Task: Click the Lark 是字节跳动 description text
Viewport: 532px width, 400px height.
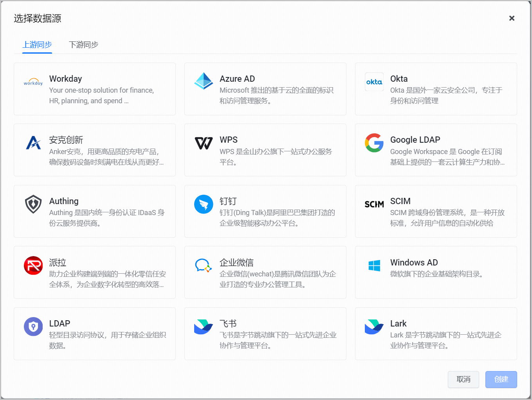Action: [x=446, y=340]
